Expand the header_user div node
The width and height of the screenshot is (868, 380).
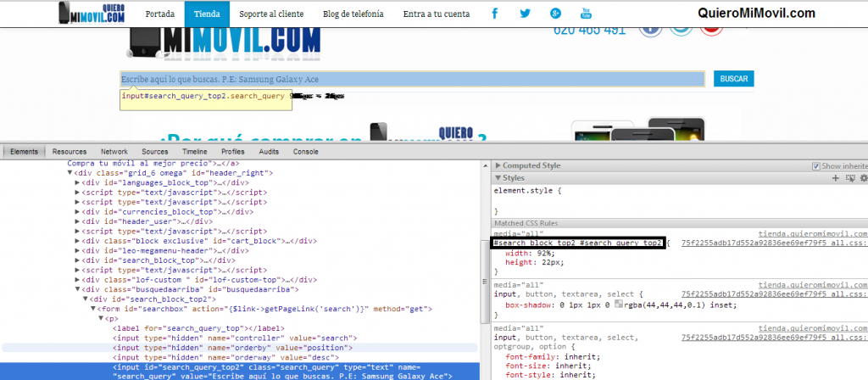77,221
